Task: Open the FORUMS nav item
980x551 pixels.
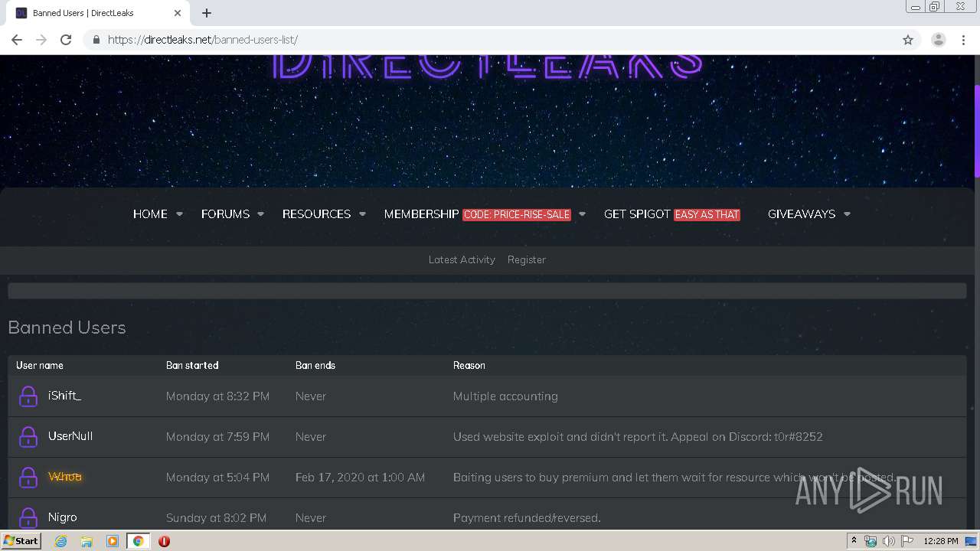Action: 225,214
